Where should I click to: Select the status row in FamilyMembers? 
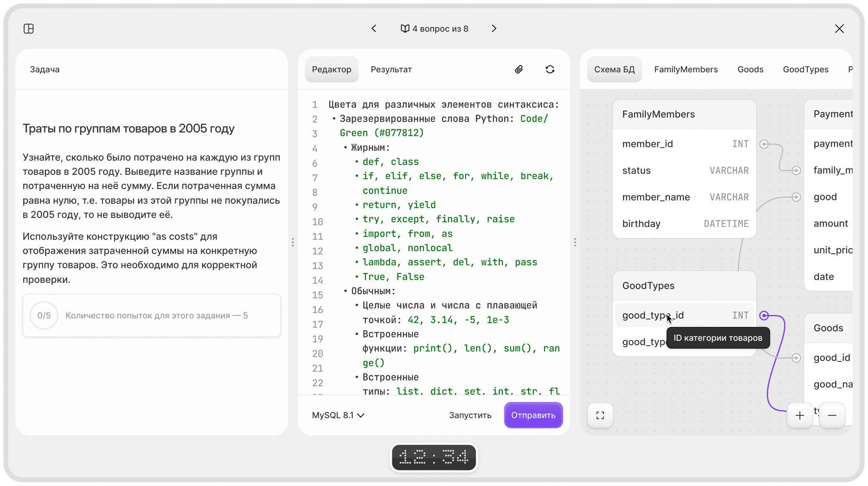tap(685, 170)
